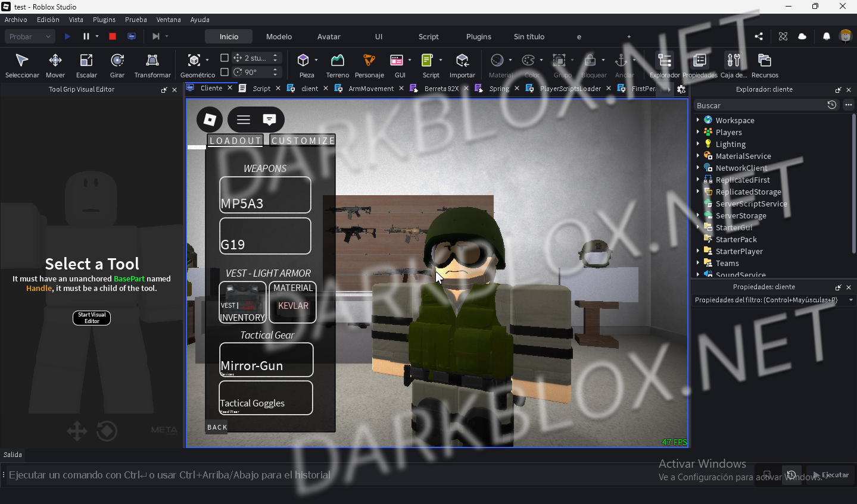The width and height of the screenshot is (857, 504).
Task: Open the Roblox menu icon in viewport
Action: tap(210, 120)
